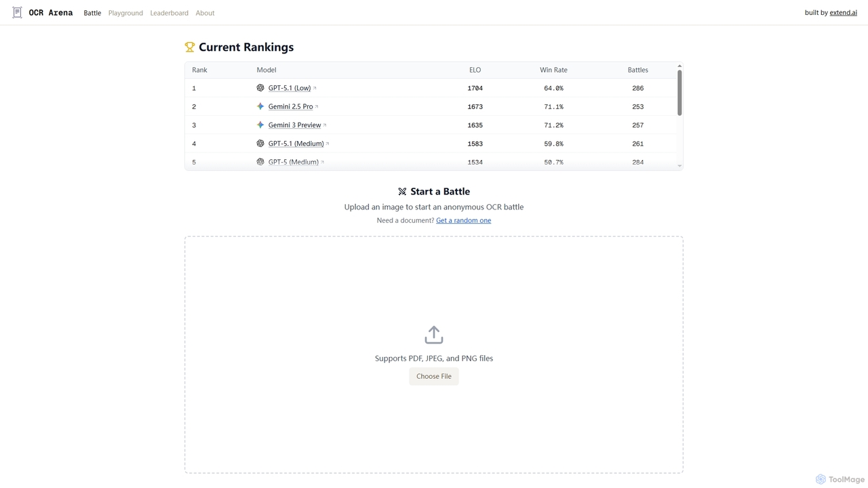Screen dimensions: 868x488
Task: Click the ELO value 1583
Action: coord(475,144)
